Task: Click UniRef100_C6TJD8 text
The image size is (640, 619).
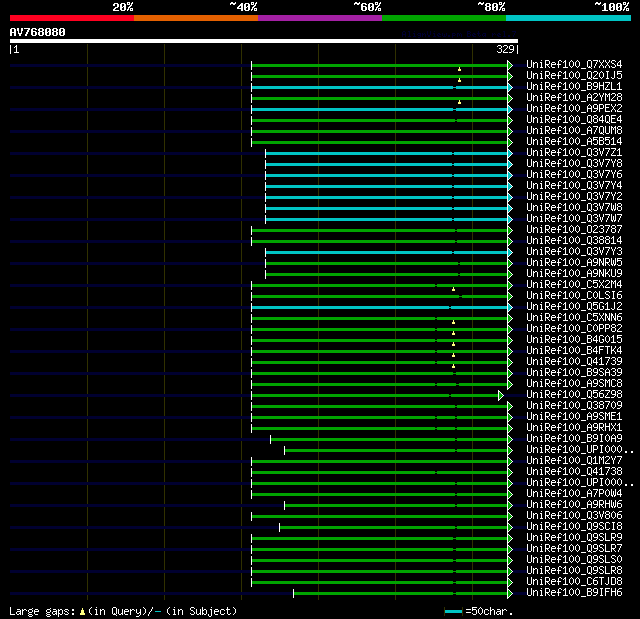Action: click(574, 582)
